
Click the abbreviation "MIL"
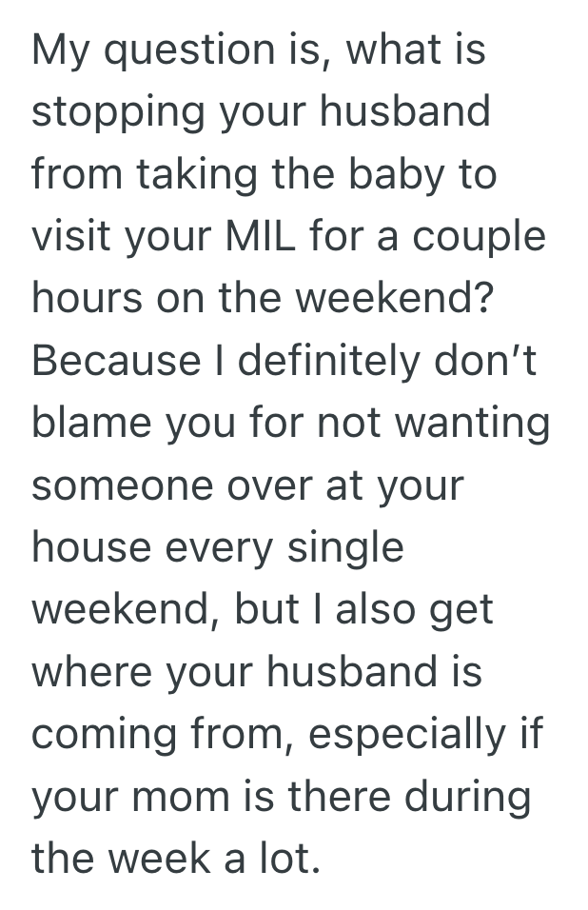click(259, 236)
